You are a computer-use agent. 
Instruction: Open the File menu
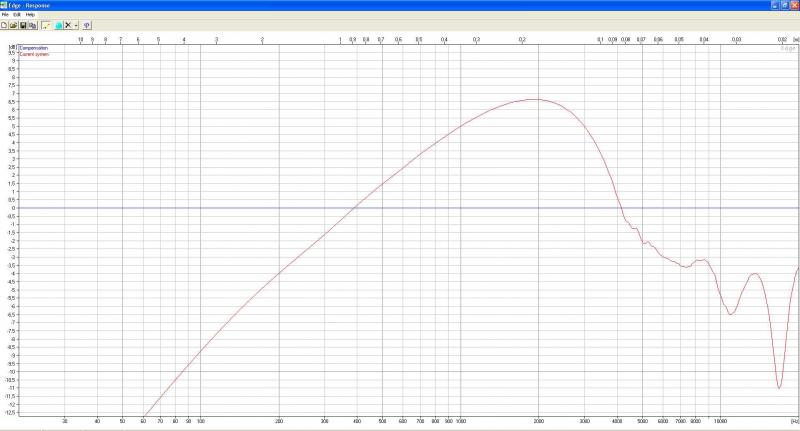click(5, 15)
